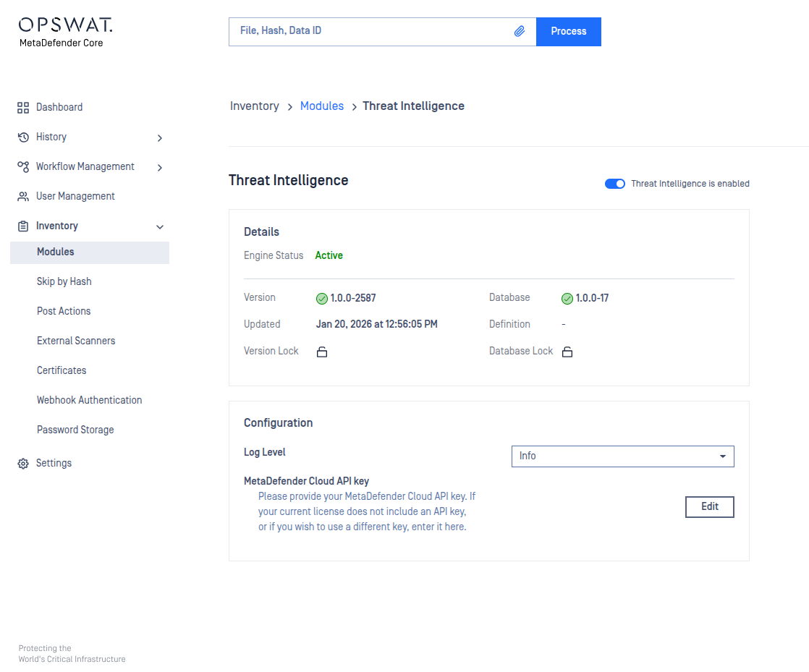Screen dimensions: 809x672
Task: Open the Certificates sidebar item
Action: 62,370
